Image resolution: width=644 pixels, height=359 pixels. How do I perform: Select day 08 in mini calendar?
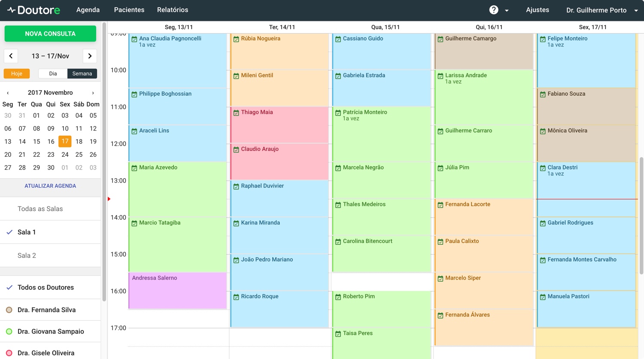[36, 128]
